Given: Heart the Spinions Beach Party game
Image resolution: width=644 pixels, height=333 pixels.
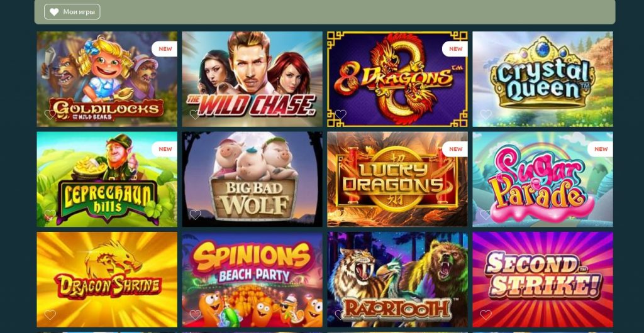Looking at the screenshot, I should click(195, 315).
